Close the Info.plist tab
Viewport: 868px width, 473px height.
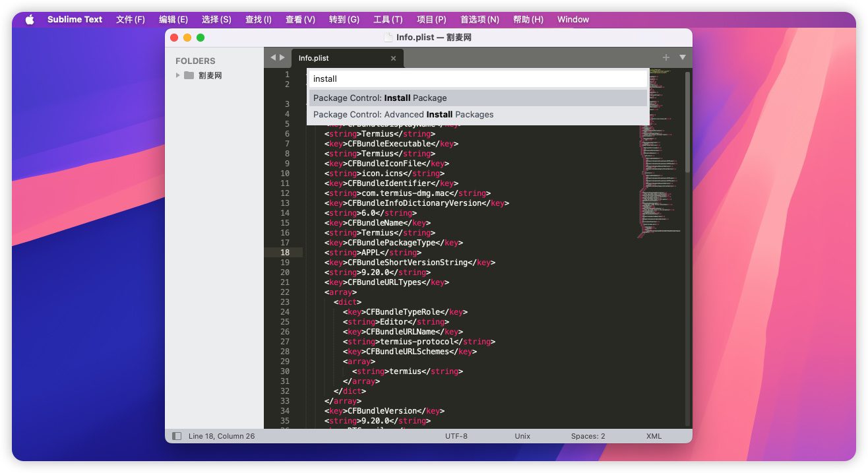393,59
